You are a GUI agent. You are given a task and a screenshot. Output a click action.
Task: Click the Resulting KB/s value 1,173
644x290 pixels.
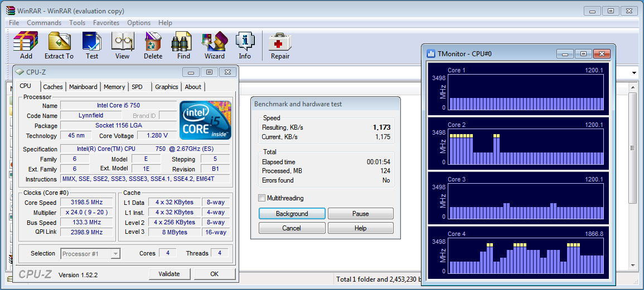tap(380, 127)
